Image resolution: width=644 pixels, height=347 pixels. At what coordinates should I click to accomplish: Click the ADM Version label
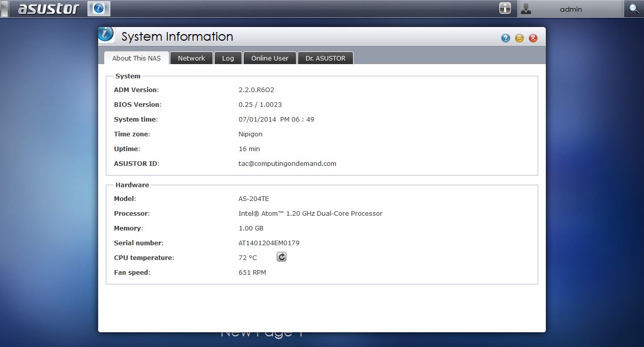click(x=136, y=90)
